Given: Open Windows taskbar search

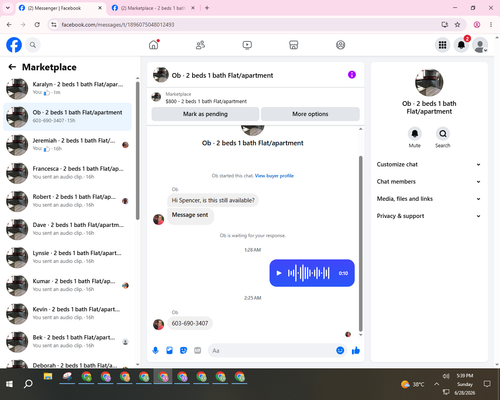Looking at the screenshot, I should tap(28, 384).
